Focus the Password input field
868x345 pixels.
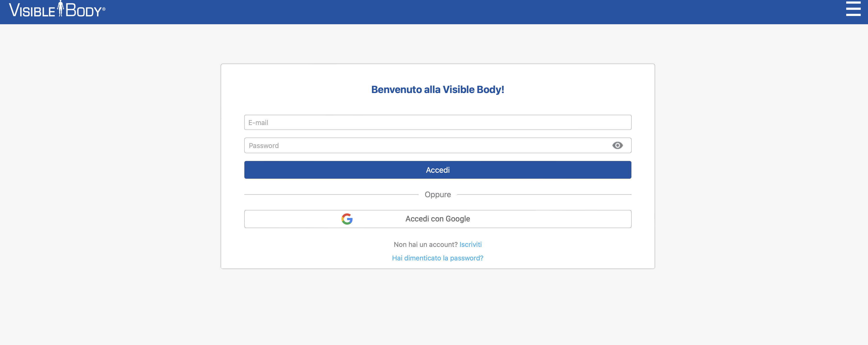437,145
